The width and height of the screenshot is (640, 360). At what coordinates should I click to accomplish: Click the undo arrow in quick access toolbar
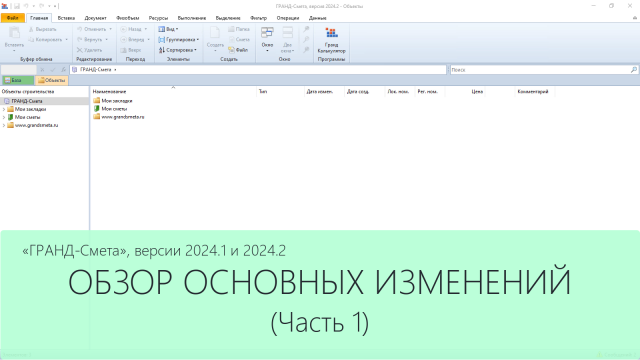pyautogui.click(x=26, y=6)
